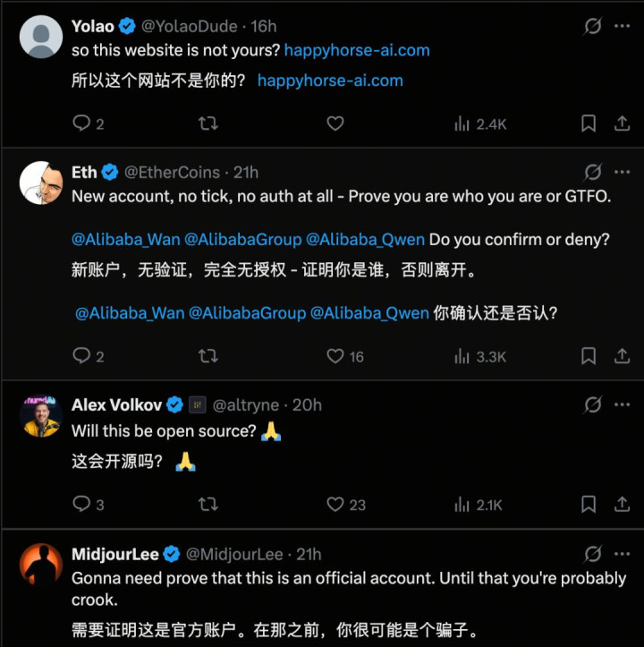Open Grok icon on MidjourLee's tweet

(592, 554)
